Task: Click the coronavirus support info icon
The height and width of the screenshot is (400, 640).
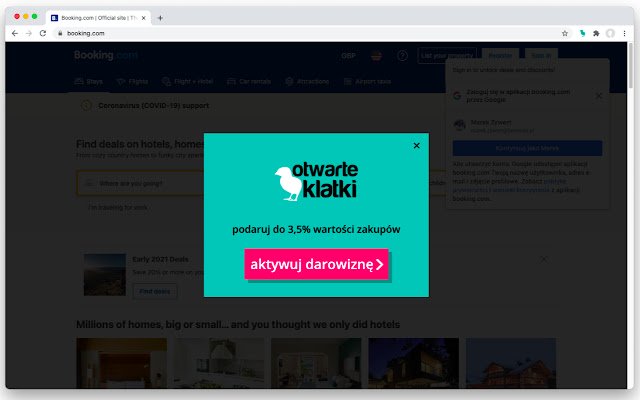Action: [86, 105]
